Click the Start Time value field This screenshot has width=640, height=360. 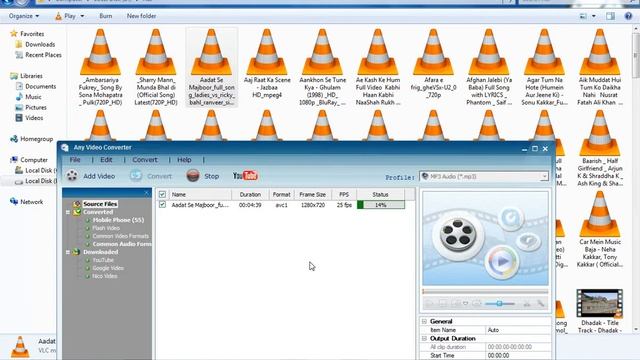[518, 356]
